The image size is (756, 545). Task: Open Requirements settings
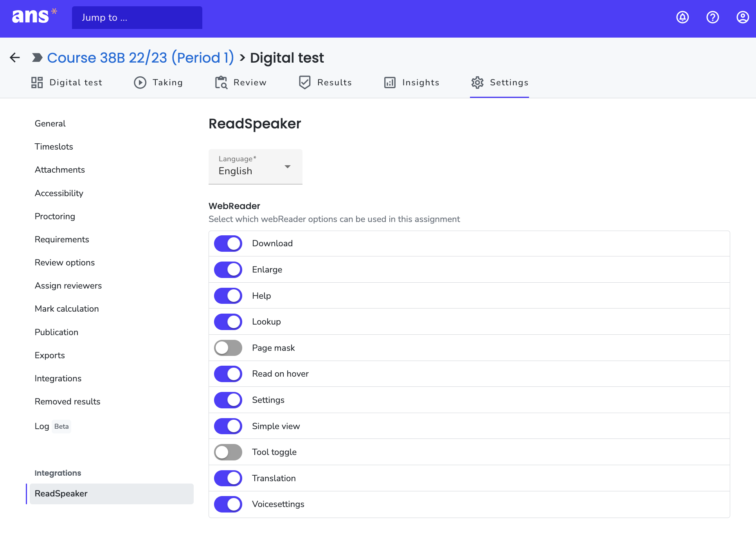click(x=62, y=240)
